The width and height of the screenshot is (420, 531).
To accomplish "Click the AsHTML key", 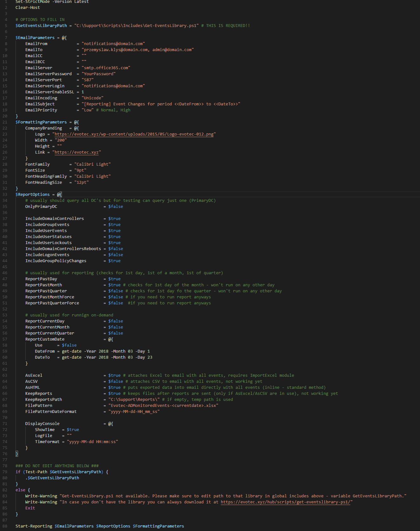I will [33, 388].
